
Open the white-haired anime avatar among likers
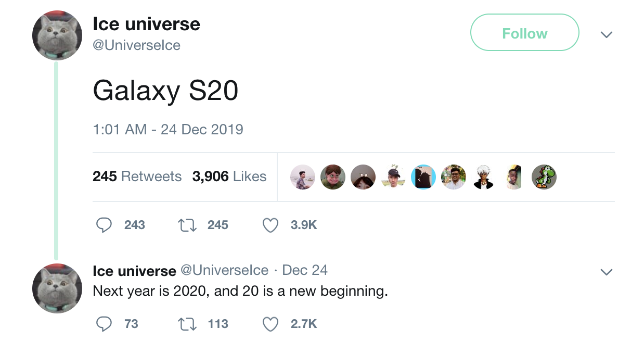click(484, 177)
